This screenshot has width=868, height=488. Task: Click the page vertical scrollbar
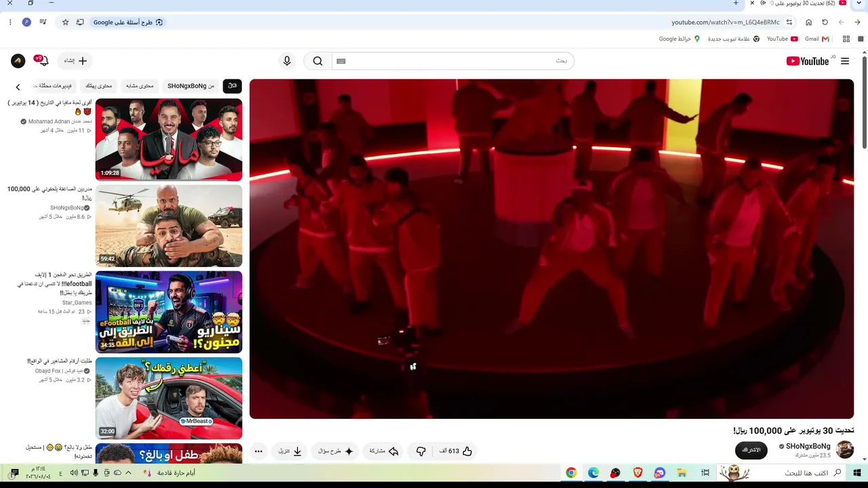tap(864, 102)
